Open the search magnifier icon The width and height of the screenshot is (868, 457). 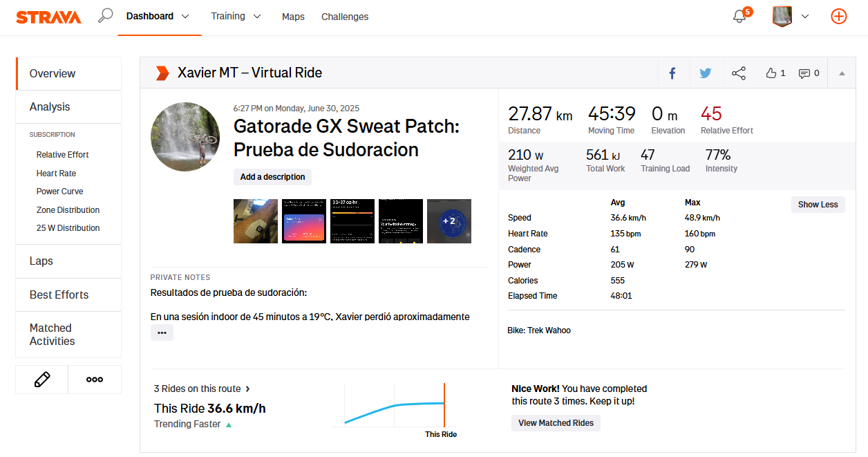tap(105, 15)
